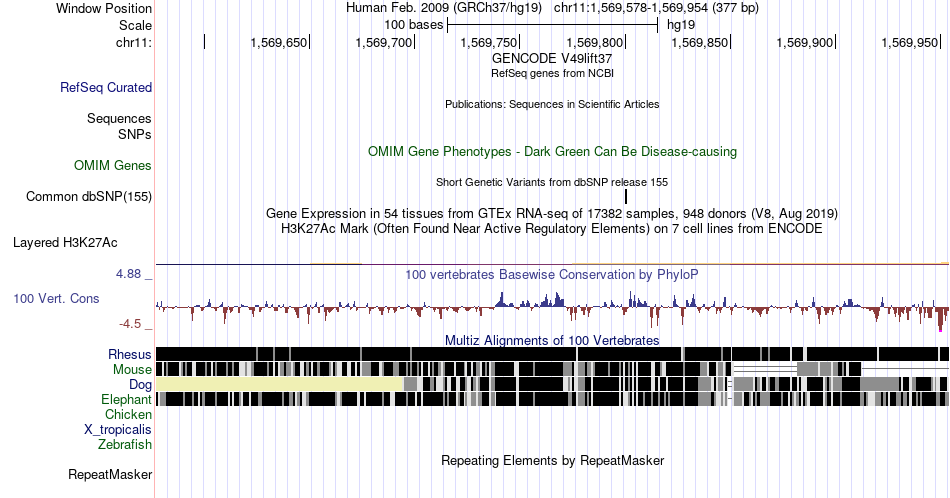The width and height of the screenshot is (950, 498).
Task: Click the PhyloP -4.5 lower limit value
Action: coord(130,324)
